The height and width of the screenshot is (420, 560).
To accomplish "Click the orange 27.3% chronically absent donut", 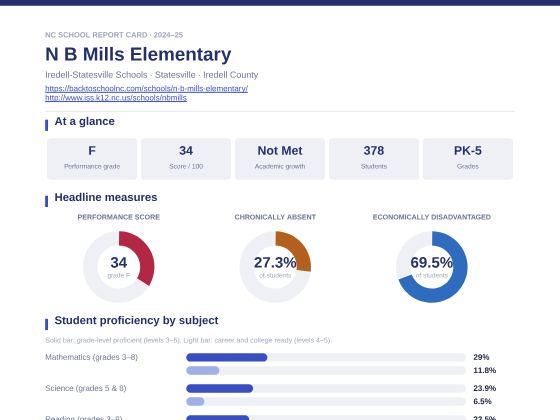I will [x=275, y=266].
